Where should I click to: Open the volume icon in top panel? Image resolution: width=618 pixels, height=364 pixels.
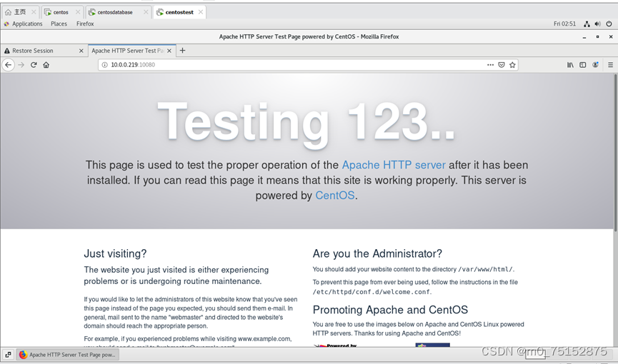tap(598, 24)
